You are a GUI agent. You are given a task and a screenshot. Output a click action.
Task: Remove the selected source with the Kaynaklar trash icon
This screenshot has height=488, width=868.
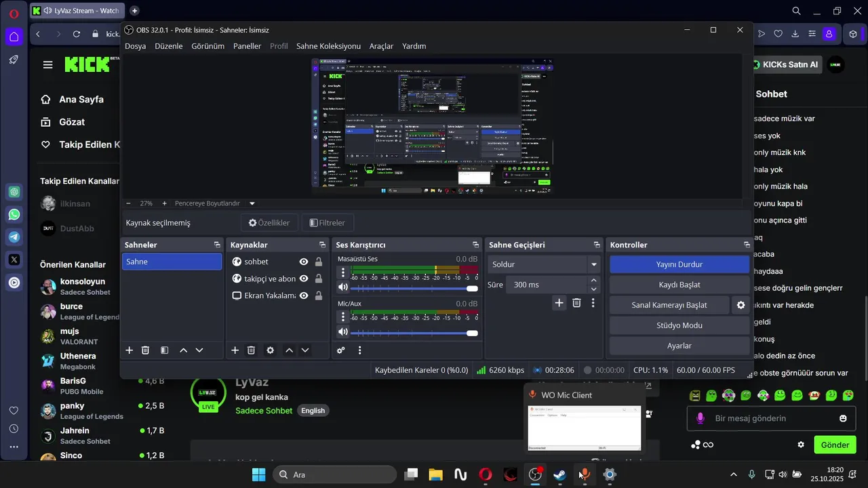(x=251, y=350)
